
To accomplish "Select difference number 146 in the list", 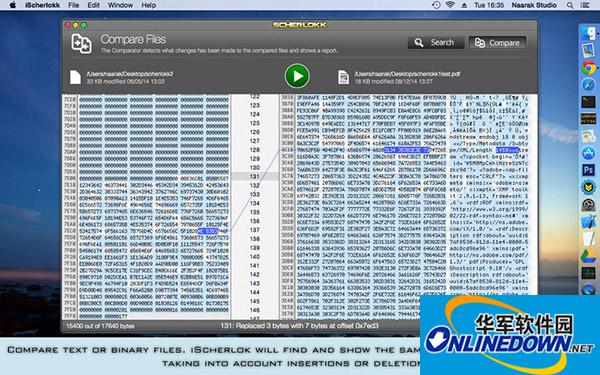I will point(255,310).
